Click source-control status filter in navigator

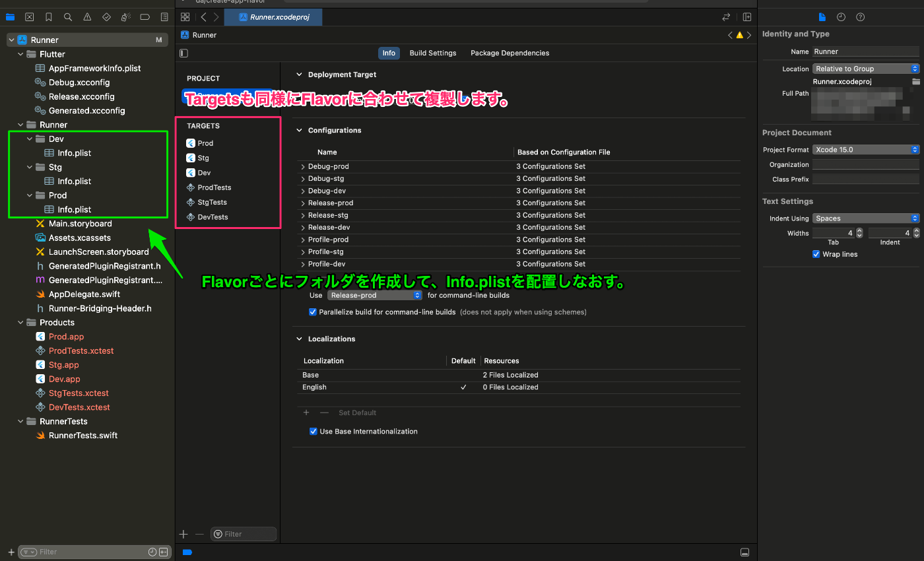tap(163, 552)
